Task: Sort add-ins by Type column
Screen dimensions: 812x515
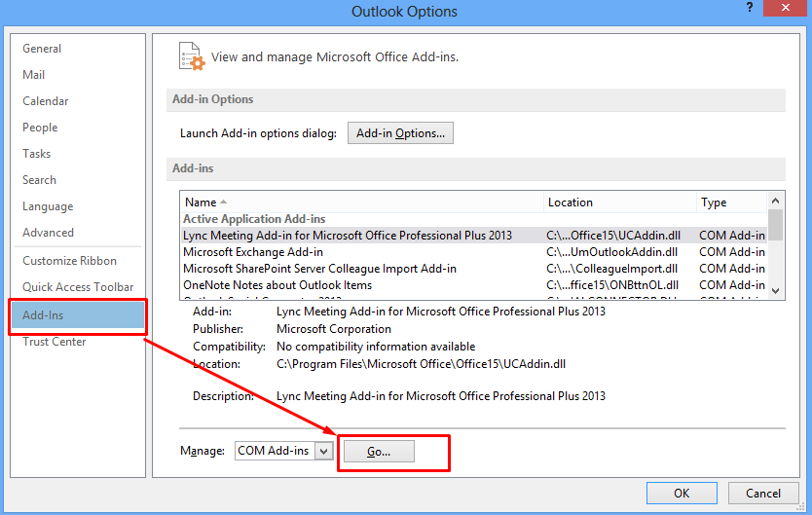Action: (731, 202)
